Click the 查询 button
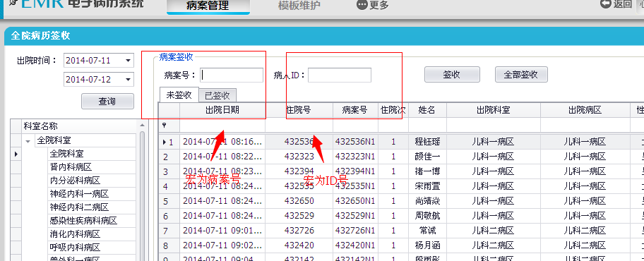 click(x=107, y=102)
